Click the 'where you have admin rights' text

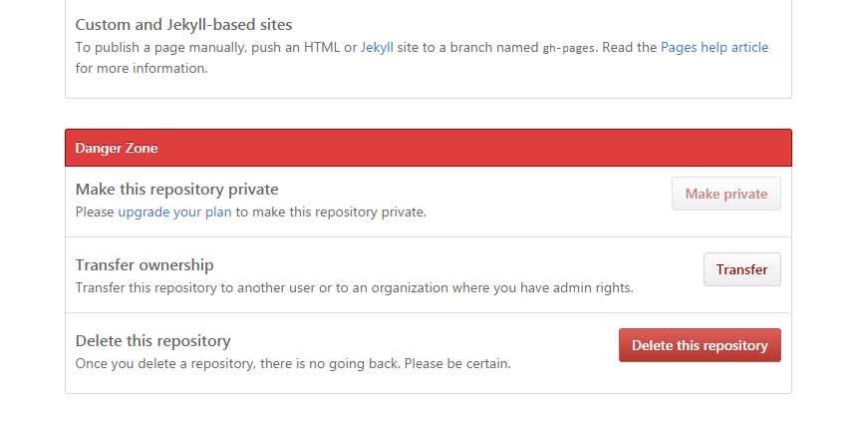tap(542, 287)
